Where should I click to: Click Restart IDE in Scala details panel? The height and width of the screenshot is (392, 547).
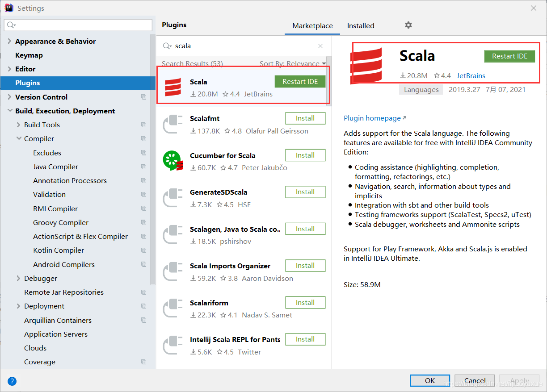pos(509,56)
